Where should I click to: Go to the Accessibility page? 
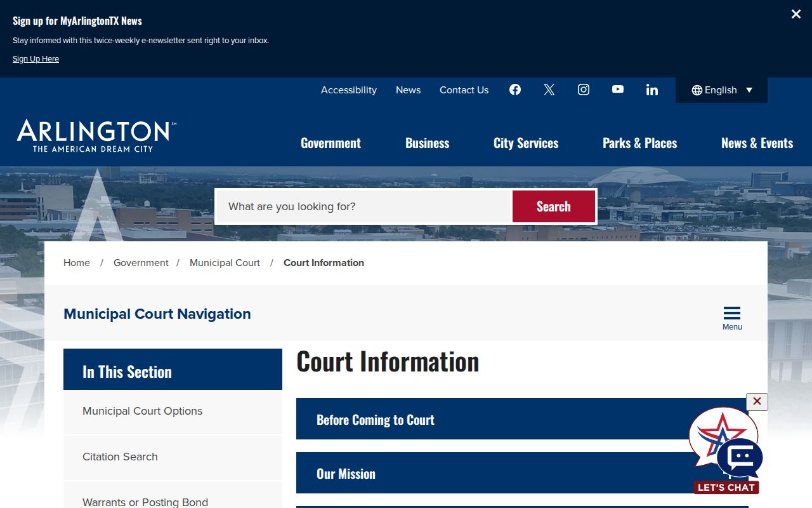349,90
